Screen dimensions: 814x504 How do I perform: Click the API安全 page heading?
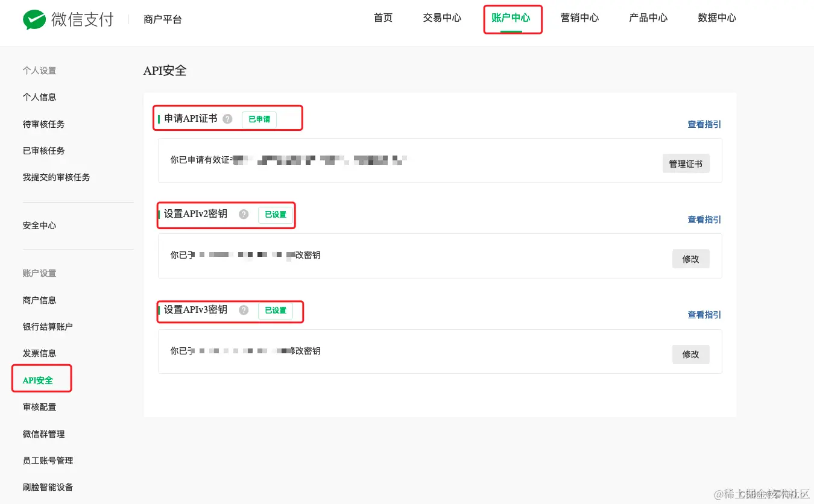pos(165,71)
